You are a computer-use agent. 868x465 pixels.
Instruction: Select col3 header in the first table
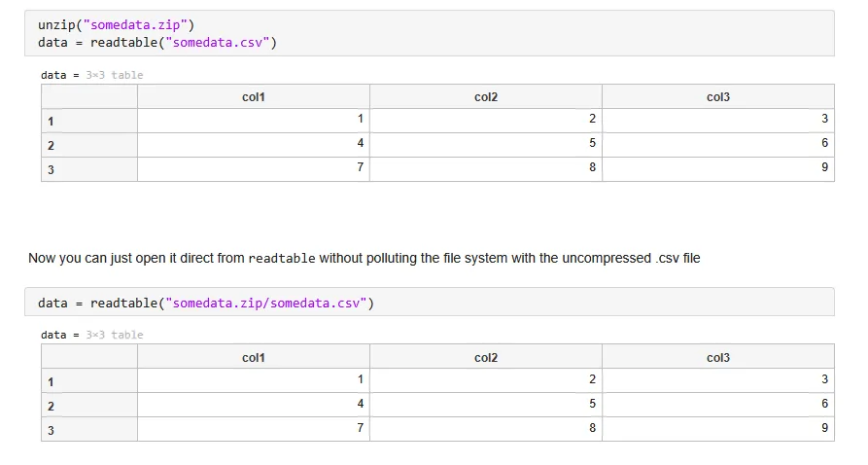pos(717,97)
